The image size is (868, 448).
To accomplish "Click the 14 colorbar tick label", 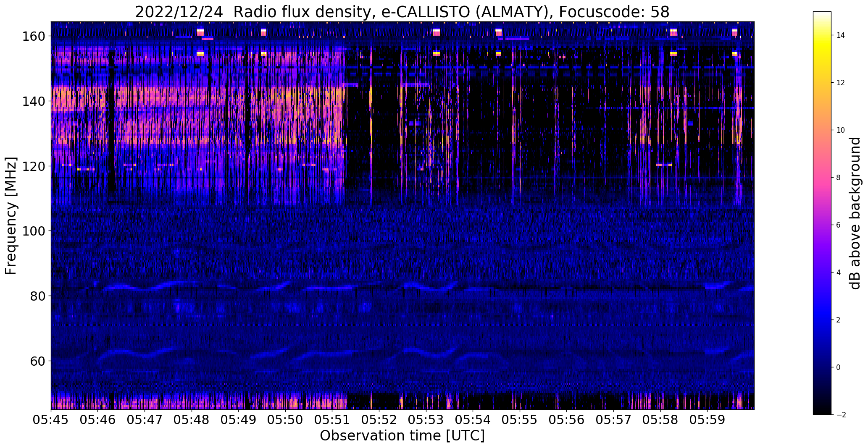I will (x=841, y=35).
